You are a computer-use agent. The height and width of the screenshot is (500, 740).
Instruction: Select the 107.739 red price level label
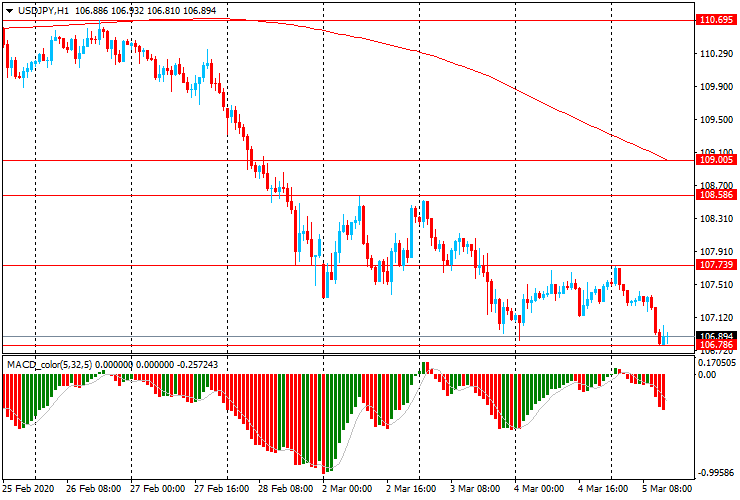point(716,264)
